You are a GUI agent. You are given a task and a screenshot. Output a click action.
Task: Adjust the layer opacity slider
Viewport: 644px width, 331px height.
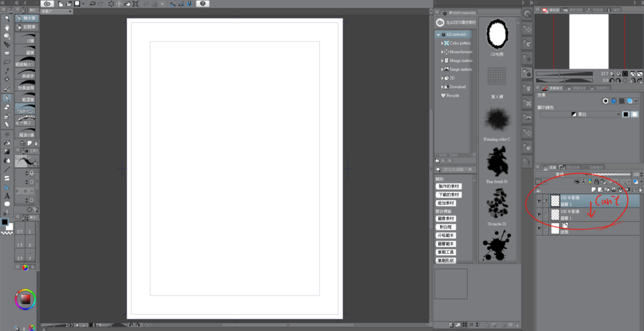(x=610, y=175)
